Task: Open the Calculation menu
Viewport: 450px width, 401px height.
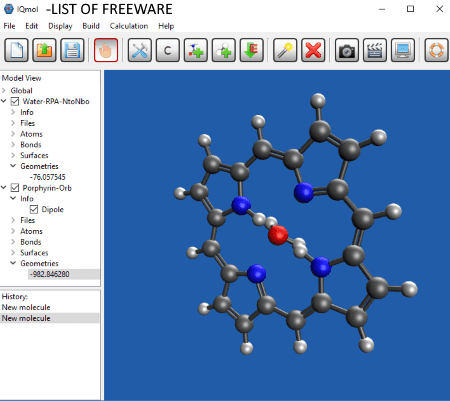Action: point(129,26)
